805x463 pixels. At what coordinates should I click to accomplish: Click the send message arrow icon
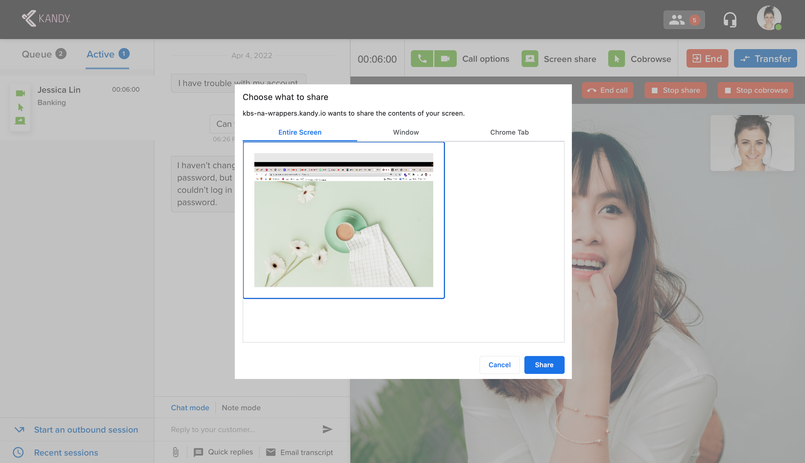(x=327, y=429)
